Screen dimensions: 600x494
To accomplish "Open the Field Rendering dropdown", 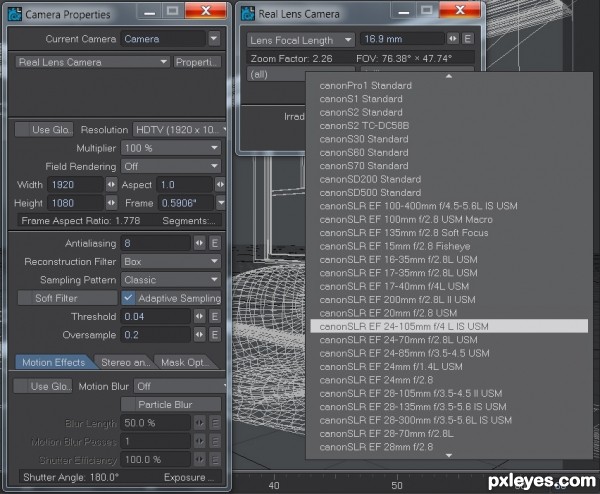I will click(171, 166).
